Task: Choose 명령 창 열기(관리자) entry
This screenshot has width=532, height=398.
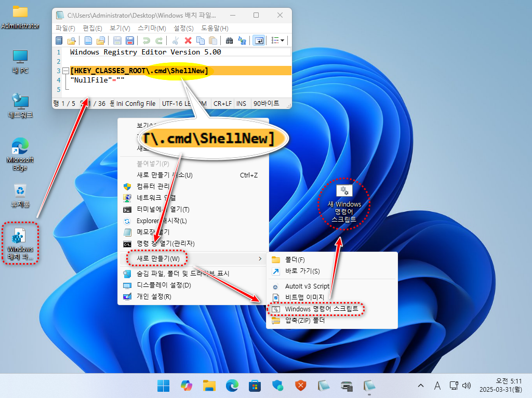Action: coord(193,243)
